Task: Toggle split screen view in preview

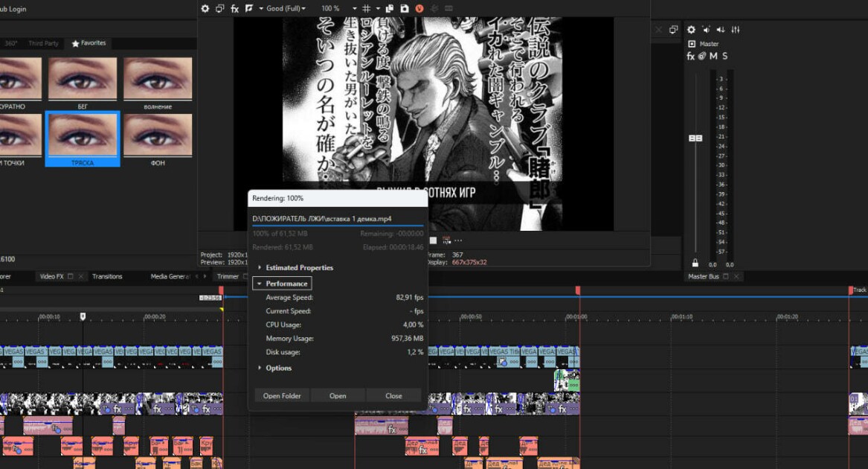Action: [x=249, y=9]
